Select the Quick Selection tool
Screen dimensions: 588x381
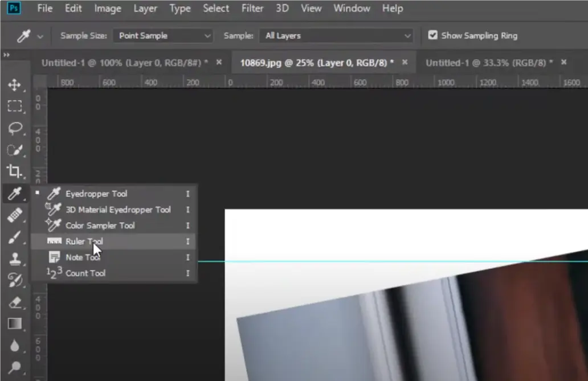click(x=15, y=150)
